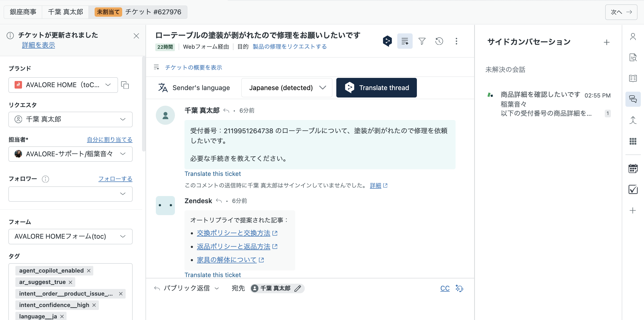Open the requester 千葉 真太郎 dropdown
Image resolution: width=644 pixels, height=320 pixels.
(70, 119)
